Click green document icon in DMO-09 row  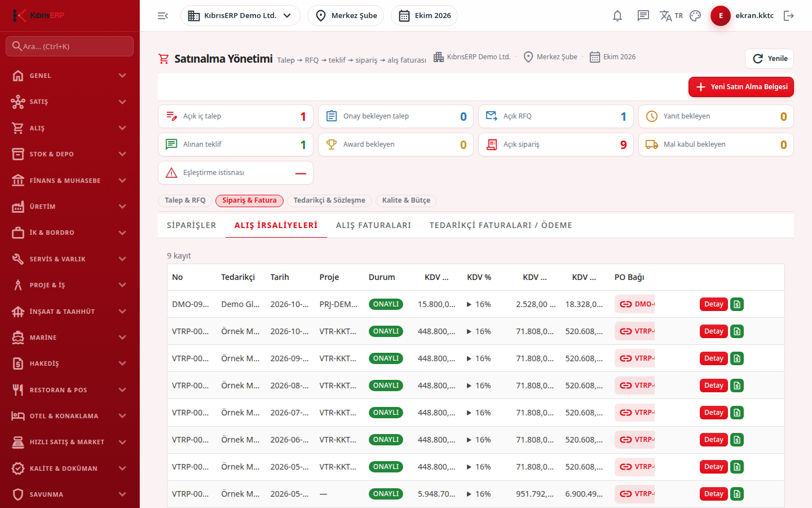[737, 304]
